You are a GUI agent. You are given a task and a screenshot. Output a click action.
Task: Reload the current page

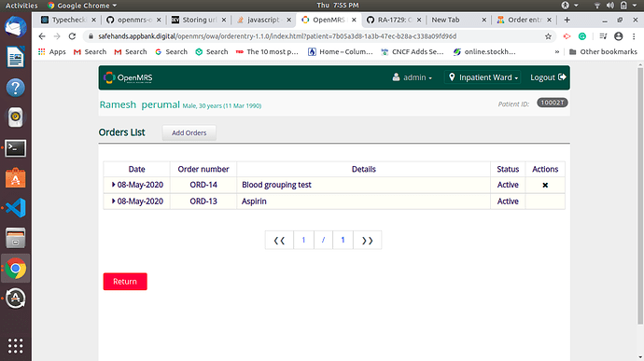tap(72, 36)
